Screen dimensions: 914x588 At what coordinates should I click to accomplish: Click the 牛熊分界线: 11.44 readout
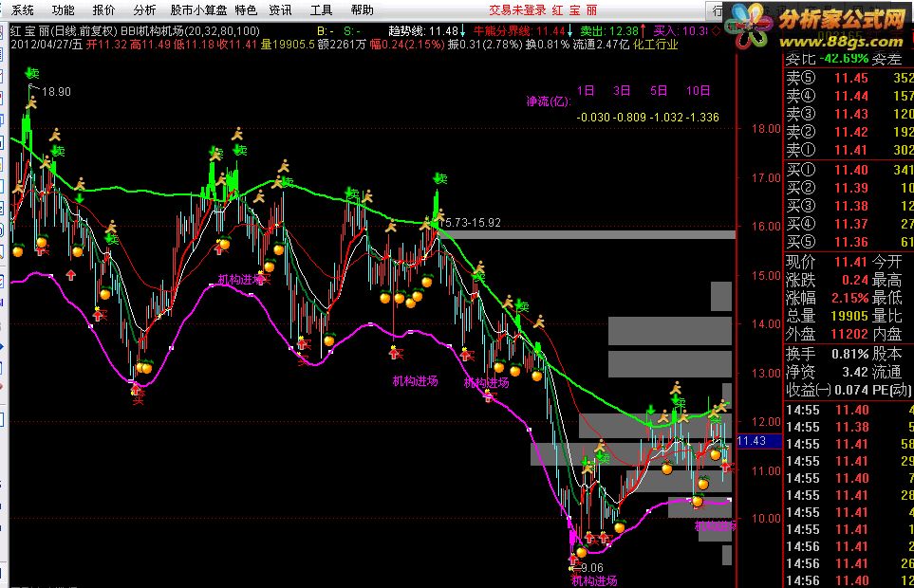point(519,31)
